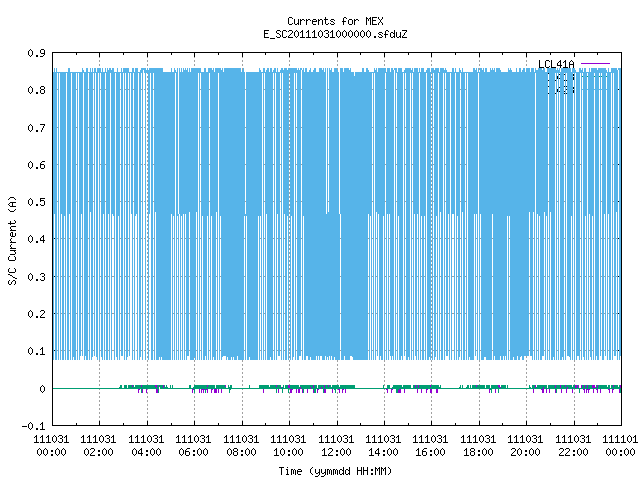Click the '111031 22:00' x-axis tick label

[x=573, y=446]
